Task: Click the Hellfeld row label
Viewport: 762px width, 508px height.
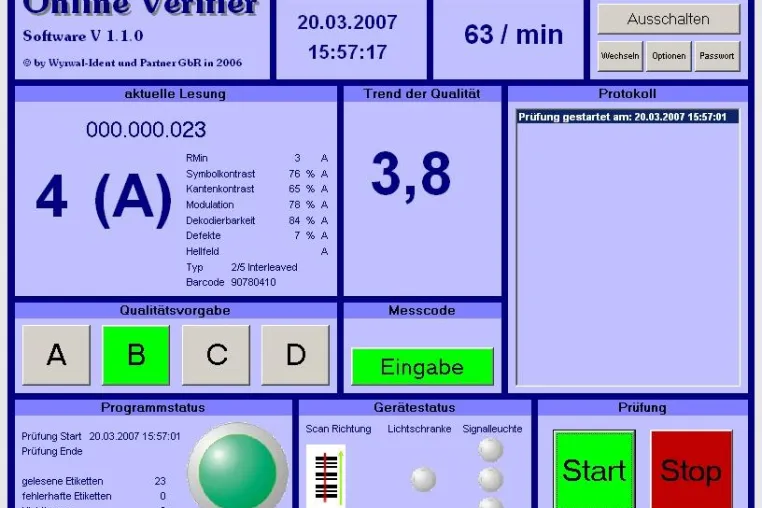Action: pos(202,251)
